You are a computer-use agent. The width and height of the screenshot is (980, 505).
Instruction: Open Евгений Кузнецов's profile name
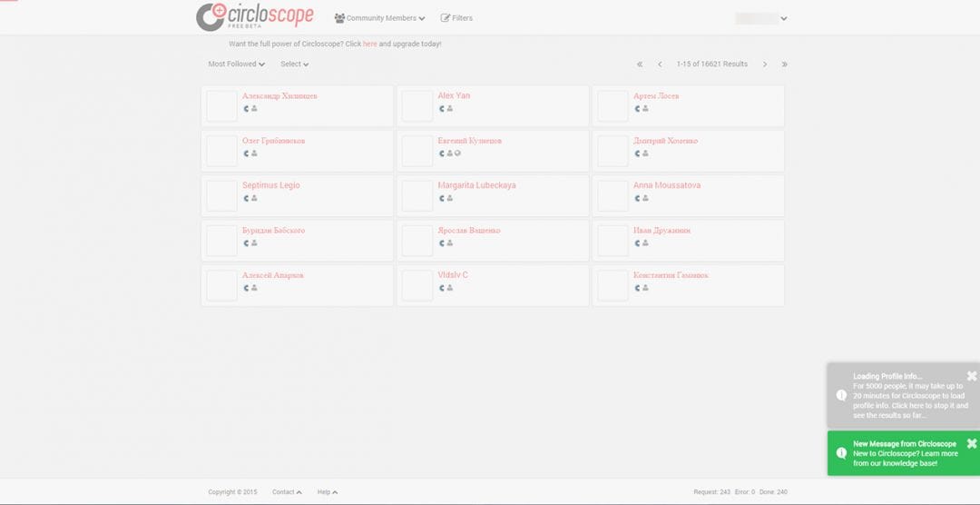pyautogui.click(x=469, y=141)
